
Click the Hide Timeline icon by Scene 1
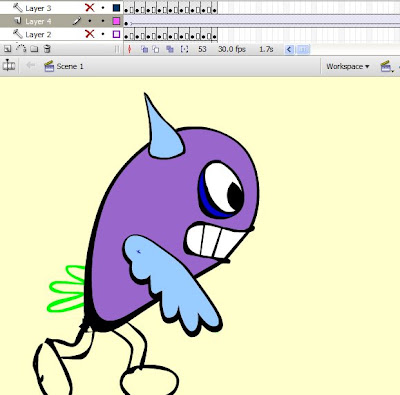click(9, 66)
